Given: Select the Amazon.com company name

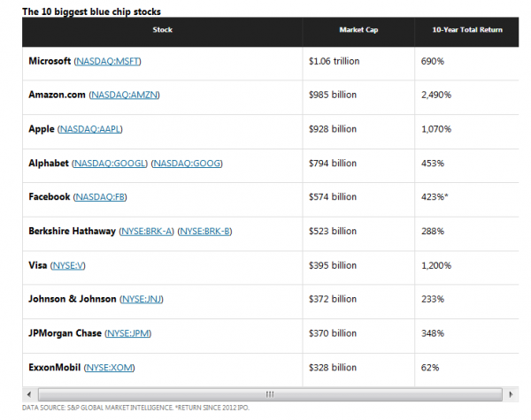Looking at the screenshot, I should coord(57,95).
